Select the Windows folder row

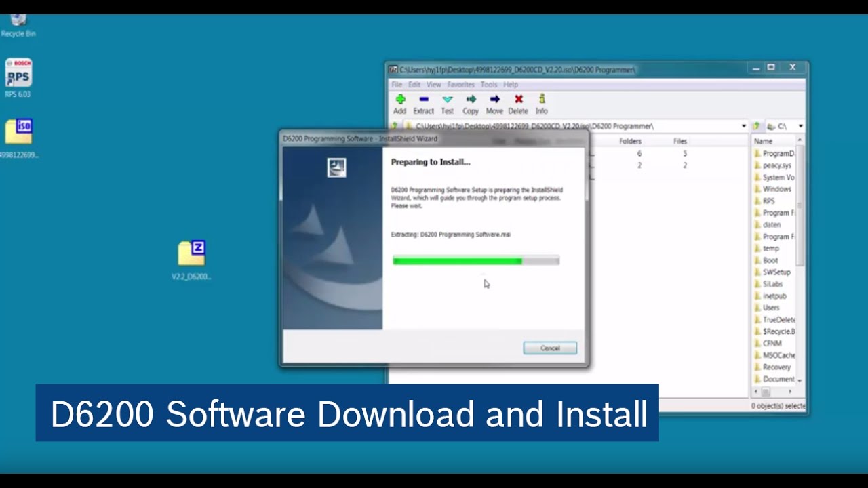(x=773, y=189)
